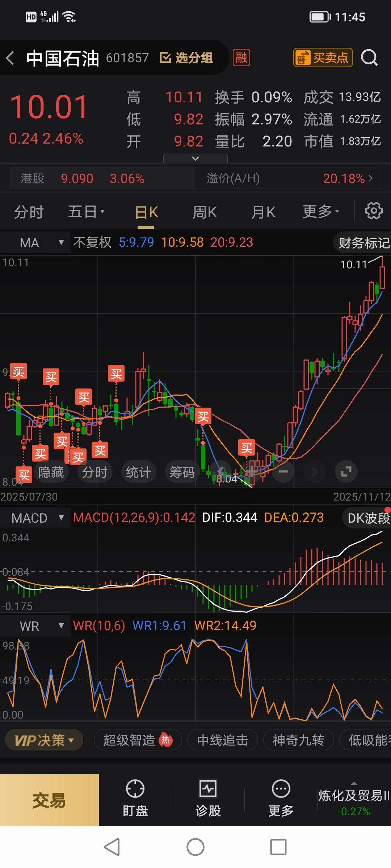Tap the WR1:9.61 value
The height and width of the screenshot is (868, 391).
[159, 626]
